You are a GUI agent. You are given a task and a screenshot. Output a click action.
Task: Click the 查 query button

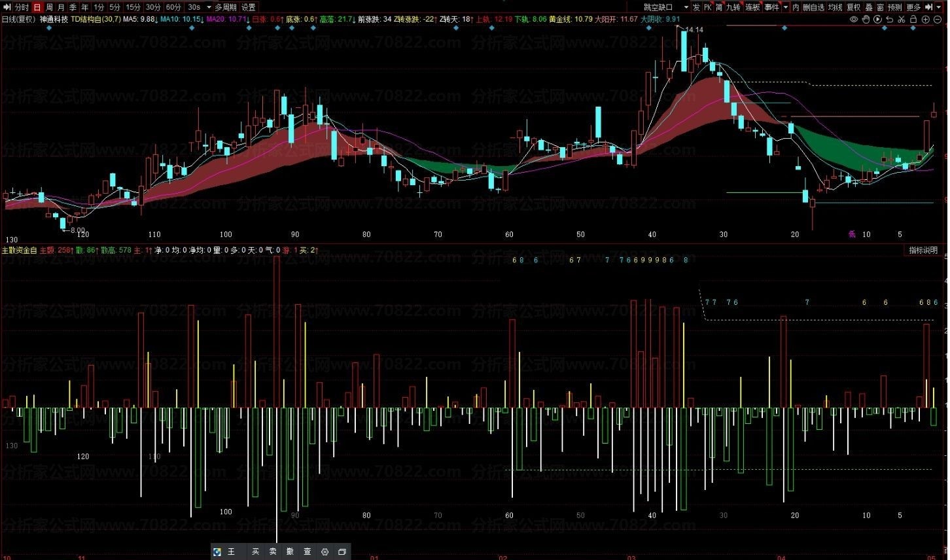click(308, 551)
